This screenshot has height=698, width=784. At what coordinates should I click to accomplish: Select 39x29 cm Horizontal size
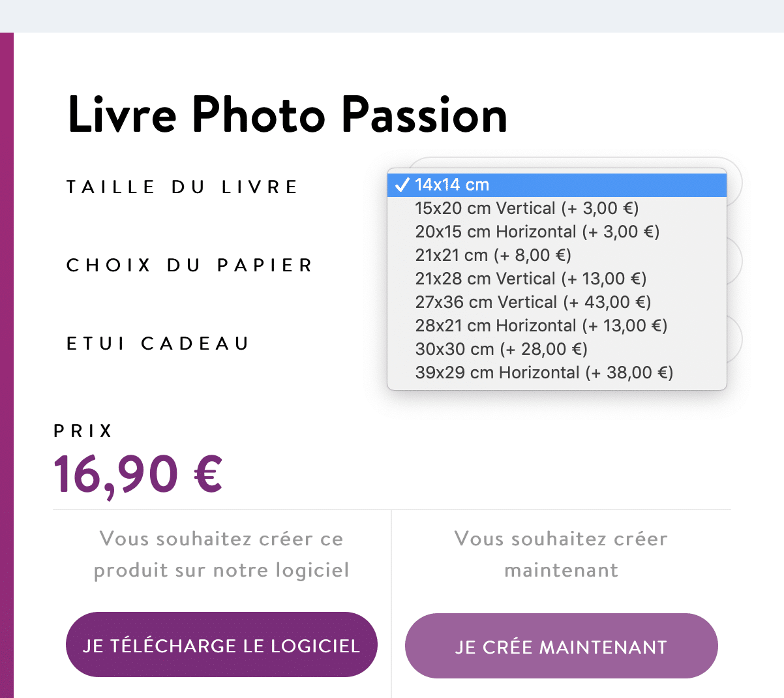click(x=544, y=372)
